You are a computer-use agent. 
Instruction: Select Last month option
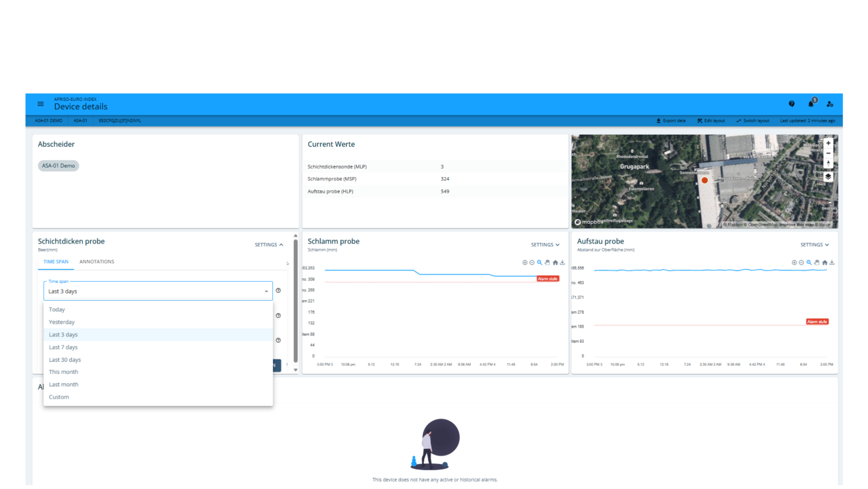[x=158, y=384]
